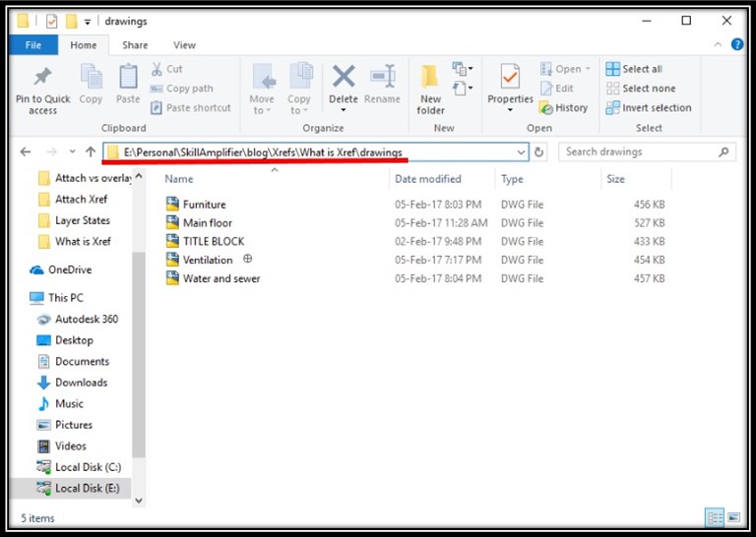Click the title bar Properties quick-access icon

coord(51,22)
